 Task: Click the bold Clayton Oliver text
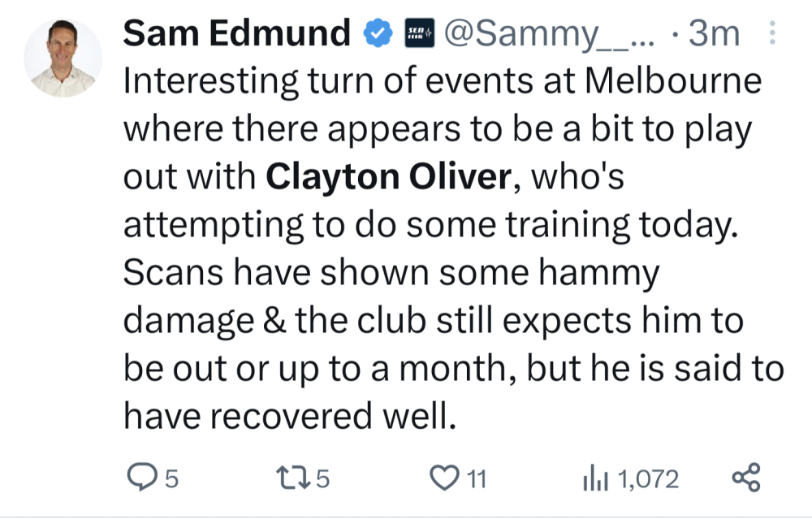tap(389, 177)
